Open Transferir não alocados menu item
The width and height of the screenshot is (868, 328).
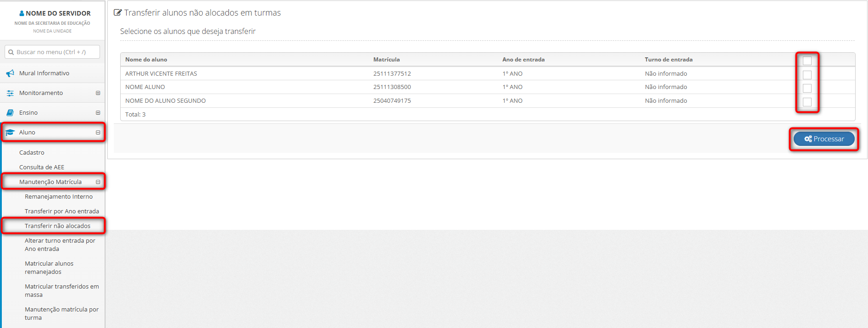(57, 226)
